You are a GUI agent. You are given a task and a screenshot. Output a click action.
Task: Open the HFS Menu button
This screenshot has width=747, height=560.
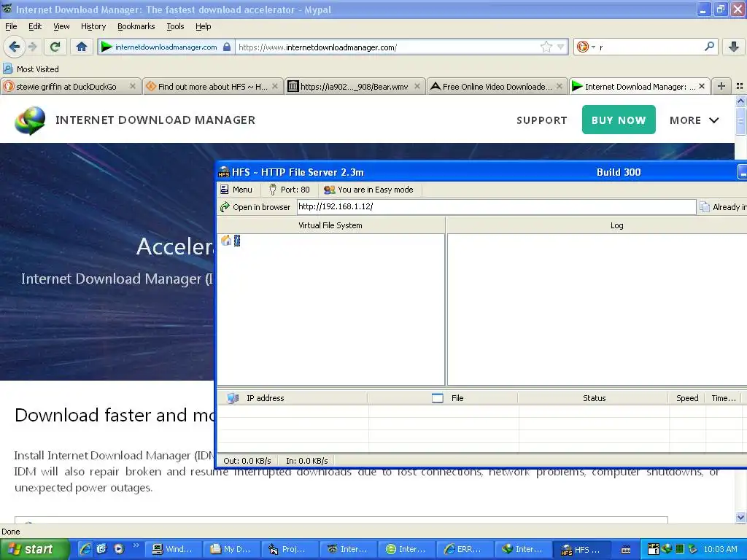point(236,190)
